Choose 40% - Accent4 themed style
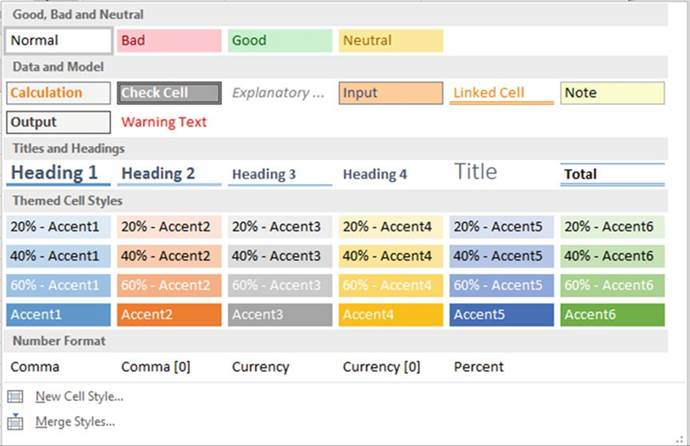 tap(390, 256)
